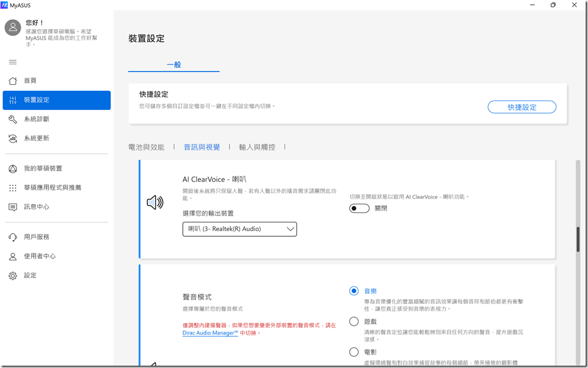Expand the 喇叭 Realtek Audio output dropdown
This screenshot has height=368, width=588.
coord(240,229)
